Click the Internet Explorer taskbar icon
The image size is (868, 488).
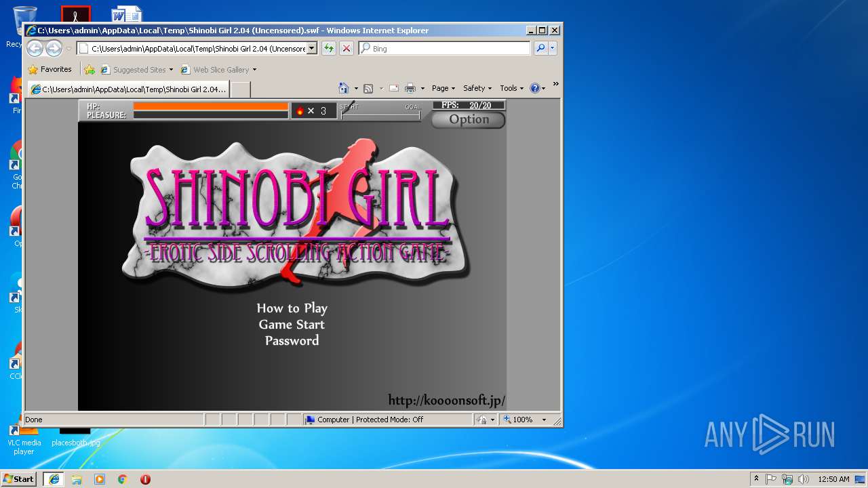(x=54, y=479)
